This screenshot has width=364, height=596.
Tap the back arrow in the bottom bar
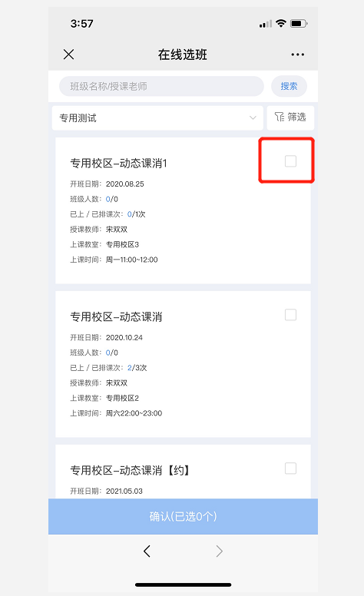coord(147,551)
